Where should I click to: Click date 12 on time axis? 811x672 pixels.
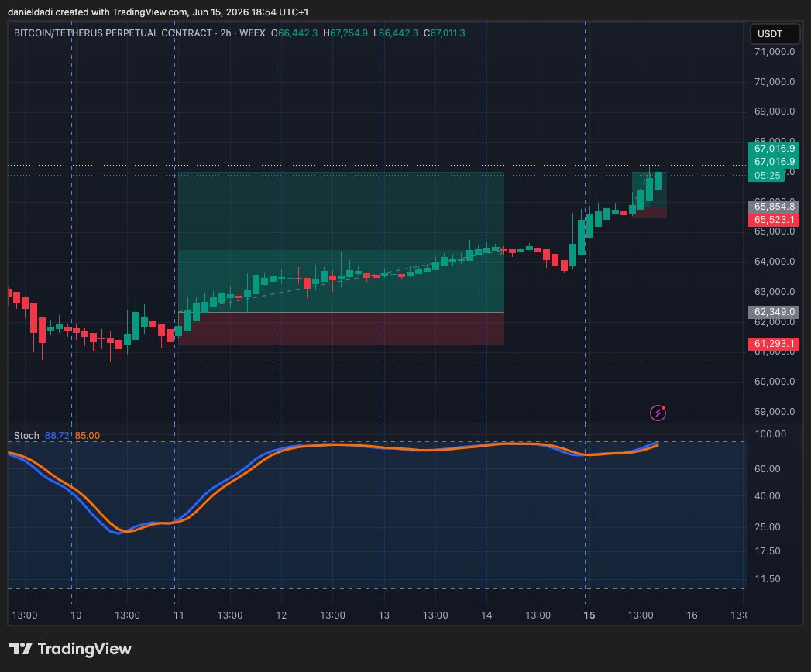click(x=281, y=615)
